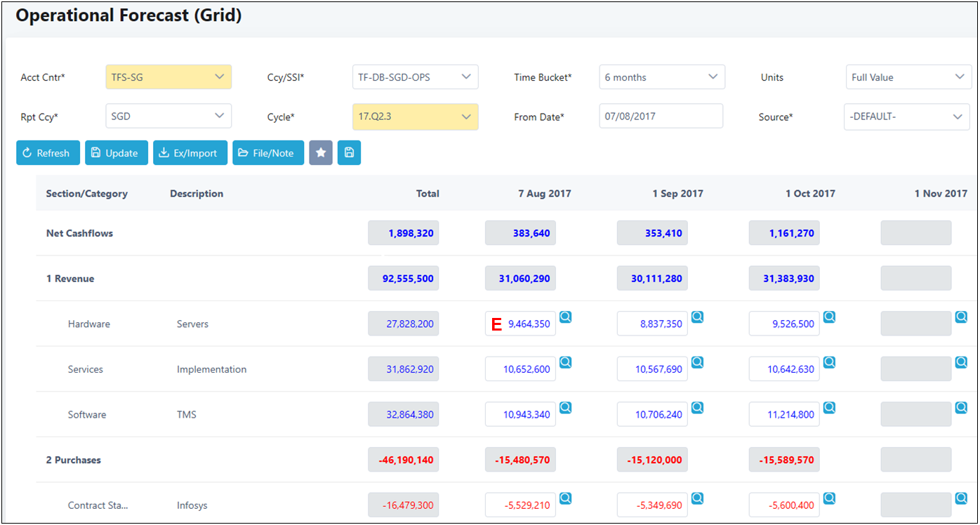Open magnifier for Infosys 1 Sep 2017
980x525 pixels.
(x=697, y=498)
